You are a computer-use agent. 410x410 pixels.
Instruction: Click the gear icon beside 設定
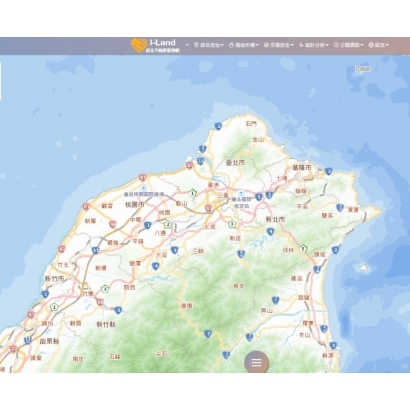click(371, 45)
